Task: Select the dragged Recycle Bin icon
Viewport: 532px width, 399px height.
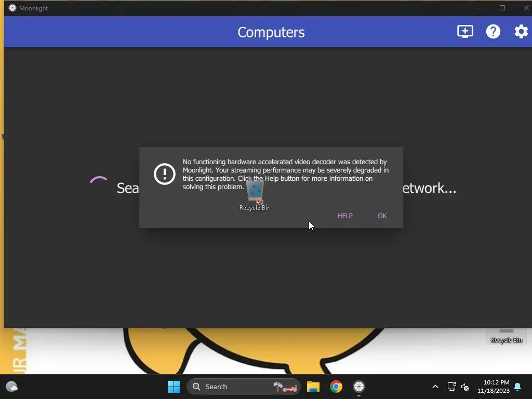Action: [255, 196]
